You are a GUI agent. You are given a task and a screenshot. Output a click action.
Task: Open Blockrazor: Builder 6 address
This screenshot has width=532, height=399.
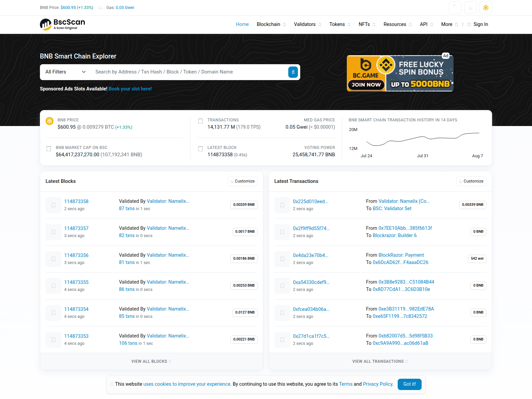point(395,235)
